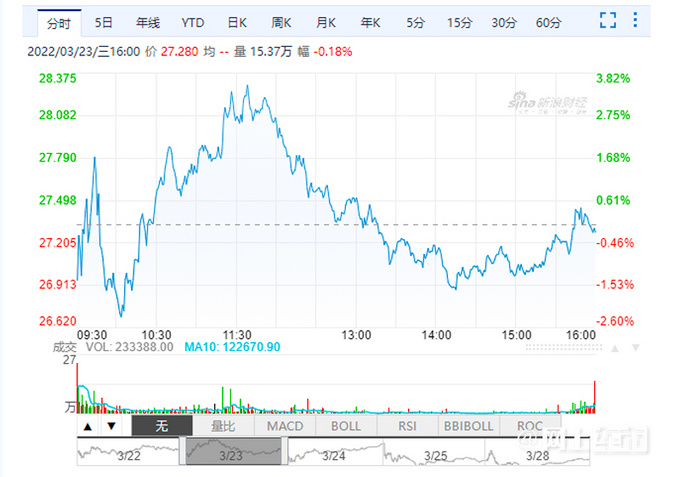Select the 3/22 mini chart thumbnail
Viewport: 680px width, 477px height.
coord(128,453)
